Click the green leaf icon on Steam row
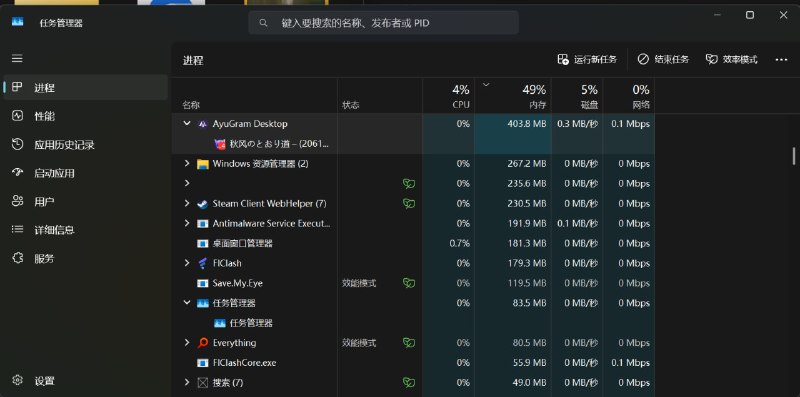This screenshot has width=800, height=397. 409,203
